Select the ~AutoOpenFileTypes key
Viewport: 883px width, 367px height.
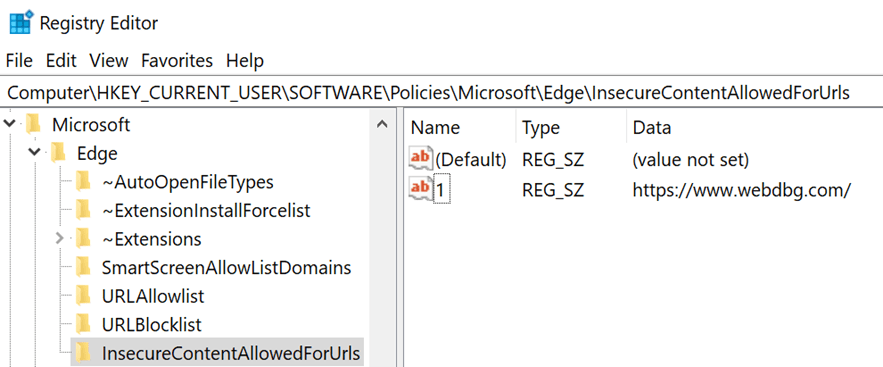188,182
